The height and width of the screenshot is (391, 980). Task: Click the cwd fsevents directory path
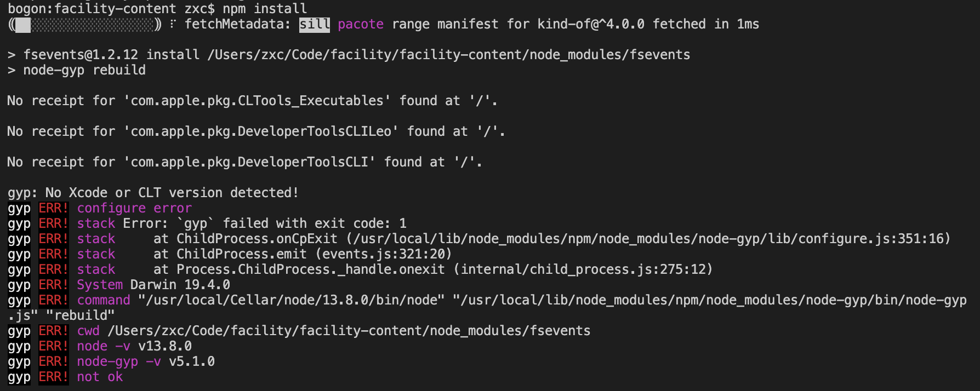(349, 331)
